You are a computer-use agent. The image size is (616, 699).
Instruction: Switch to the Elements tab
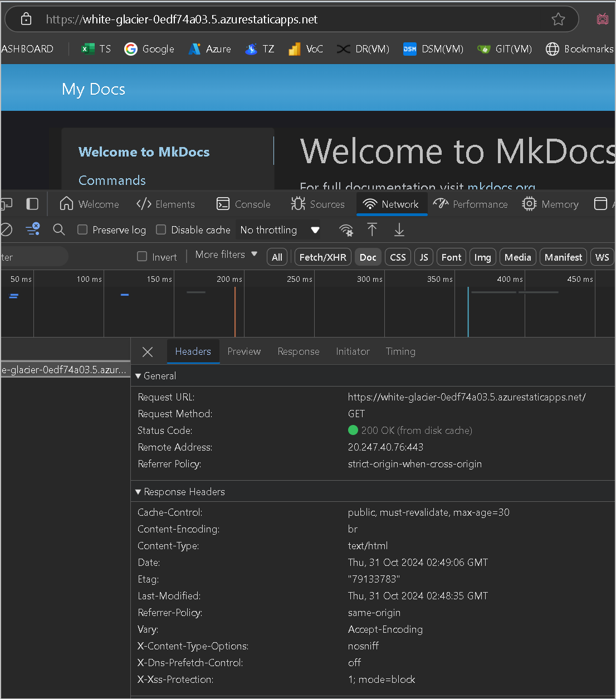coord(166,204)
